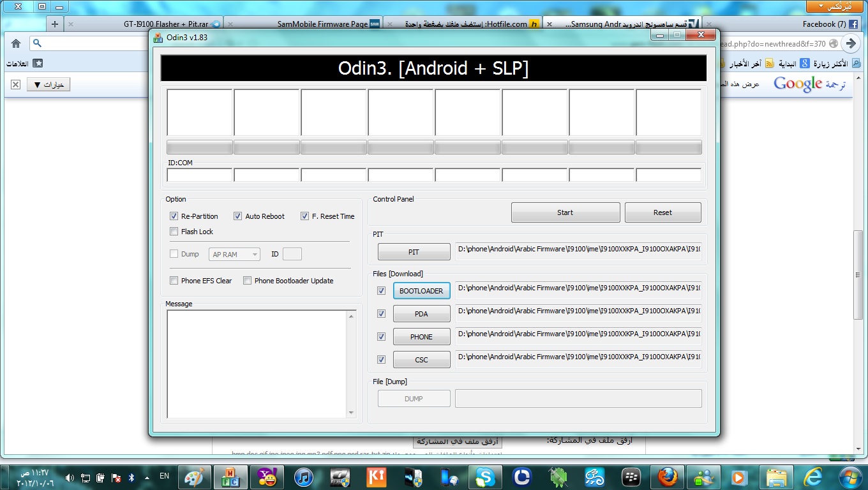Screen dimensions: 868x490
Task: Open the bookmarks star toolbar item
Action: (x=38, y=63)
